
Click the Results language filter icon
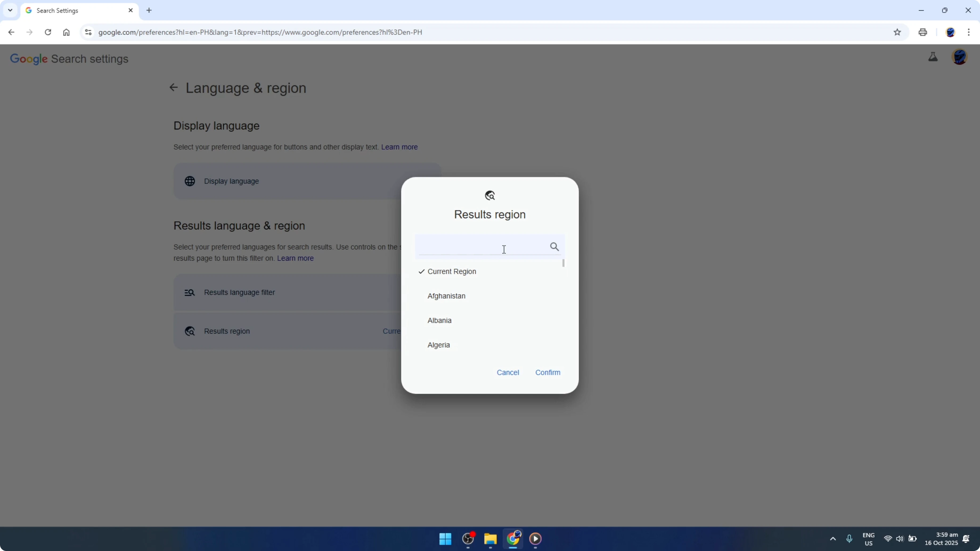pos(190,293)
